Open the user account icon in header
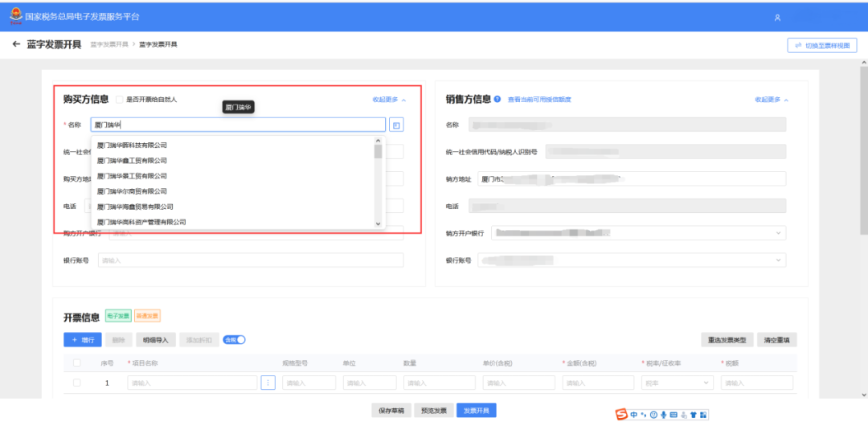This screenshot has height=422, width=868. pos(777,18)
